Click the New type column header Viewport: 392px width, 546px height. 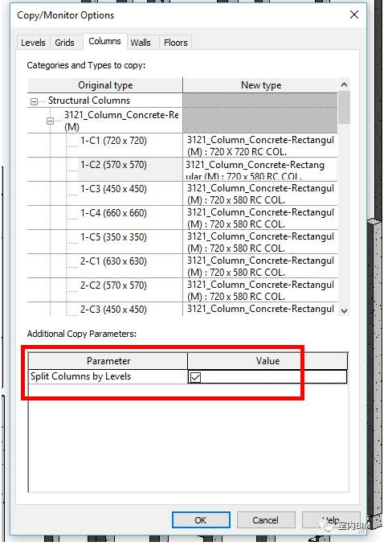tap(260, 85)
